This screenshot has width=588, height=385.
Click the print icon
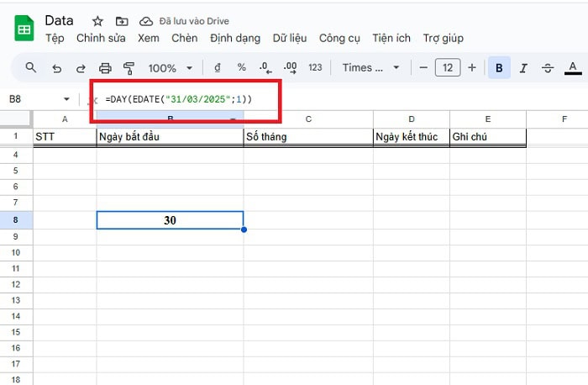pyautogui.click(x=105, y=68)
